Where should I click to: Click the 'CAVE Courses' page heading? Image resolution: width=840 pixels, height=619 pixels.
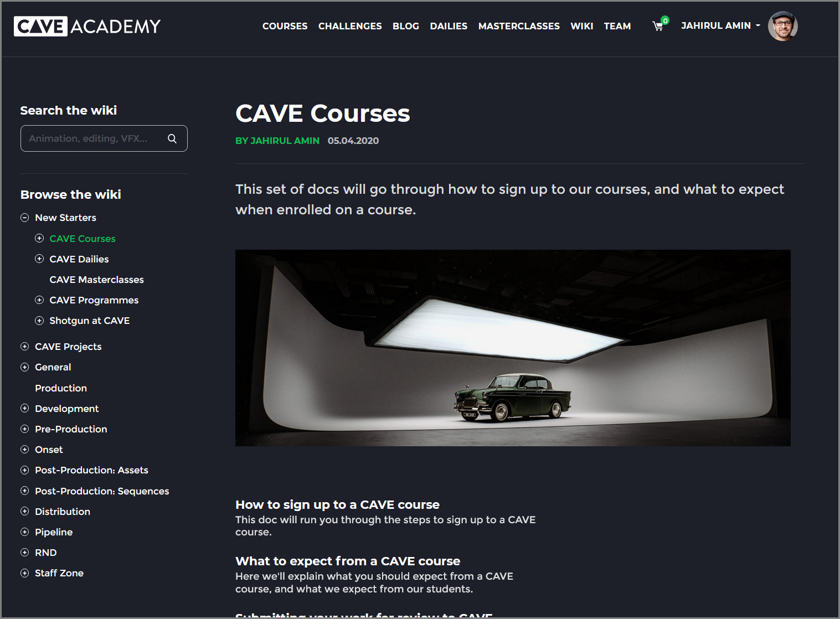click(x=323, y=114)
